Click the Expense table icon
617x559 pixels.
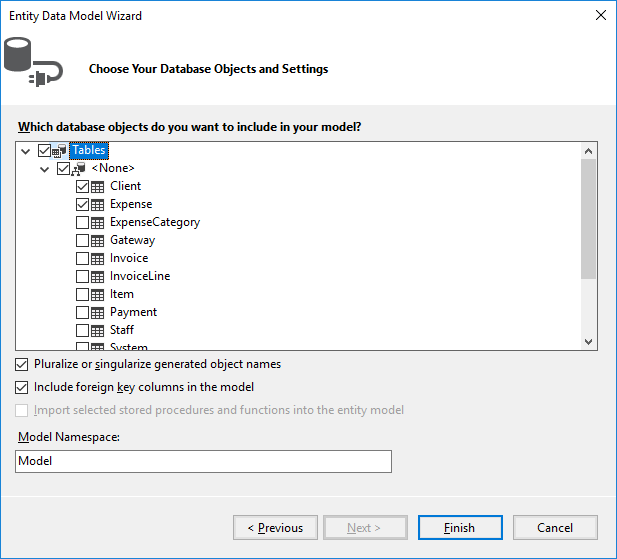point(98,204)
